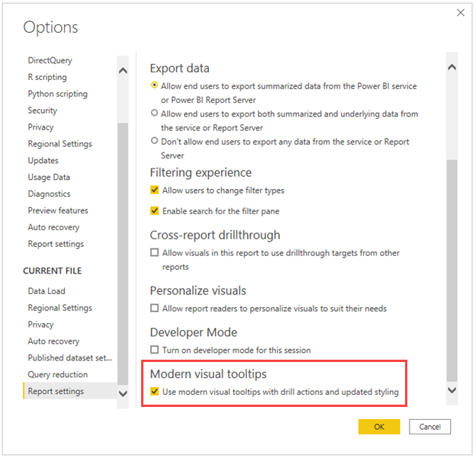Select Usage Data section

coord(49,177)
